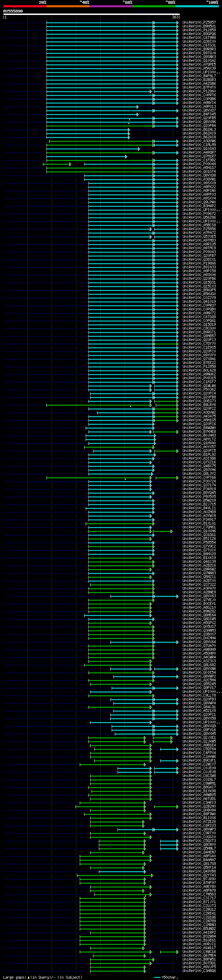This screenshot has height=980, width=222.
Task: Select the UniRef100_B1PL92 label
Action: 199,455
